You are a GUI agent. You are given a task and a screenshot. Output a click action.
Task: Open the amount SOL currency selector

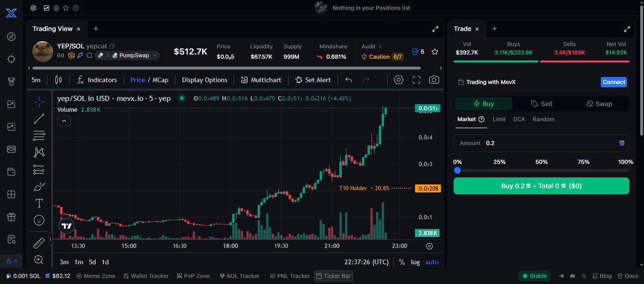click(622, 143)
